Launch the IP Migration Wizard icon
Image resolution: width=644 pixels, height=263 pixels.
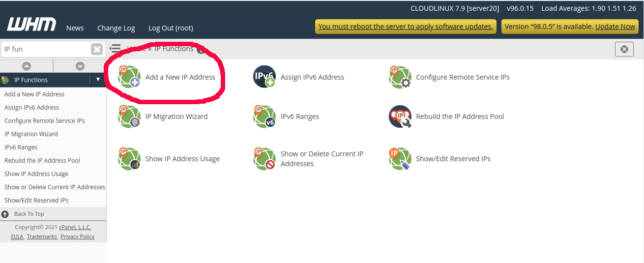[129, 117]
